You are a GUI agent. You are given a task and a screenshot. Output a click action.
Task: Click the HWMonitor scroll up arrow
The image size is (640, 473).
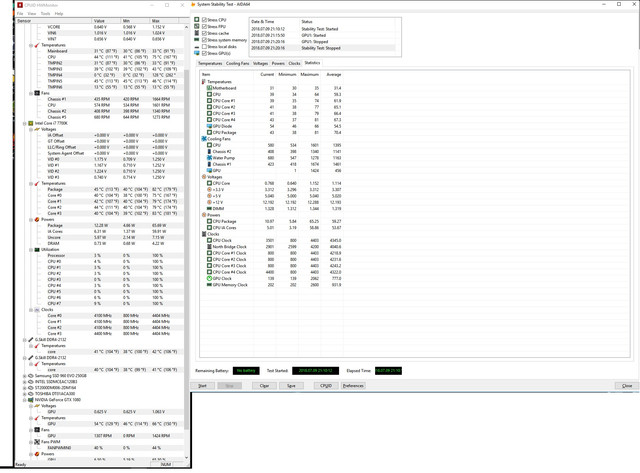187,27
